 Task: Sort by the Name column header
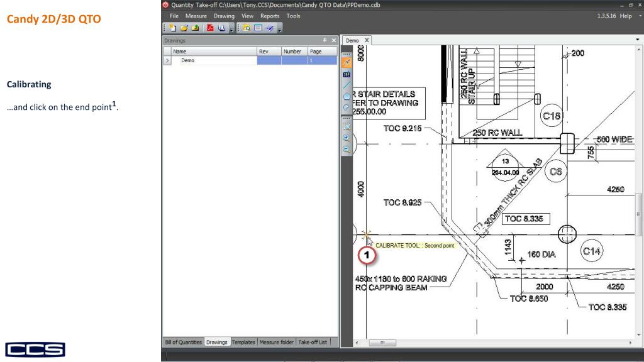coord(214,52)
